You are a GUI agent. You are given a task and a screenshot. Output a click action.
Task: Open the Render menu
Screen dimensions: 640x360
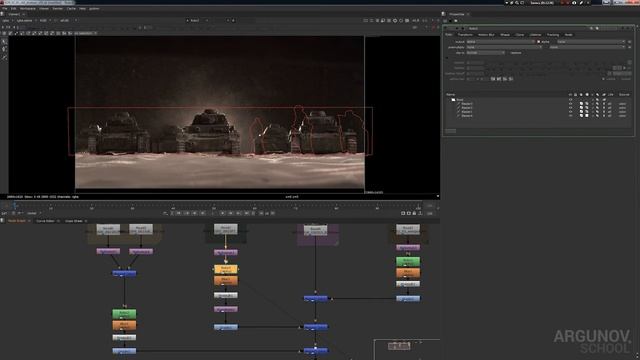coord(58,9)
